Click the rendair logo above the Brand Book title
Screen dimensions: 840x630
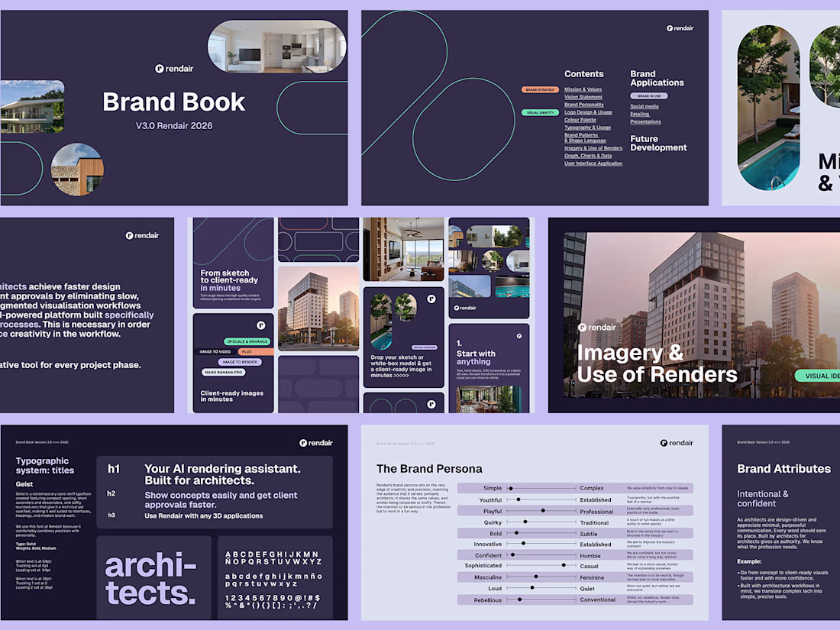[x=174, y=69]
